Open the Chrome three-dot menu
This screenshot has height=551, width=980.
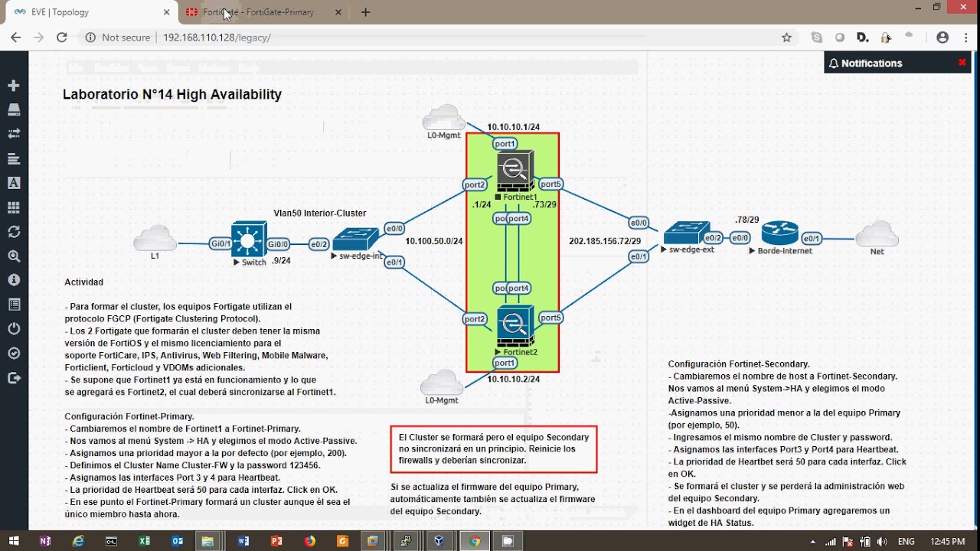pyautogui.click(x=965, y=37)
